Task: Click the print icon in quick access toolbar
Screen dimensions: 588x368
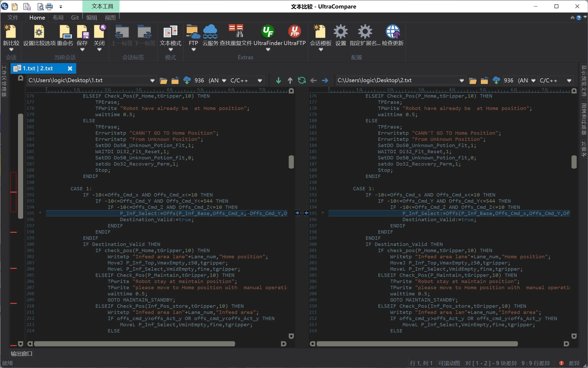Action: pyautogui.click(x=49, y=6)
